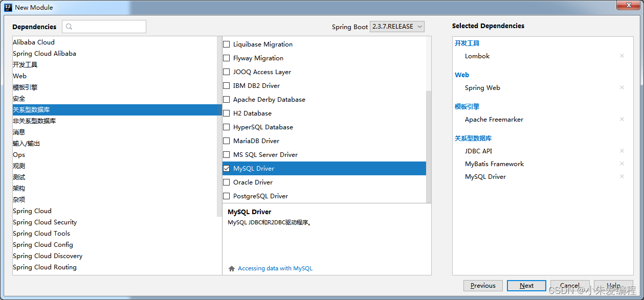This screenshot has height=300, width=644.
Task: Click the Next button
Action: [526, 285]
